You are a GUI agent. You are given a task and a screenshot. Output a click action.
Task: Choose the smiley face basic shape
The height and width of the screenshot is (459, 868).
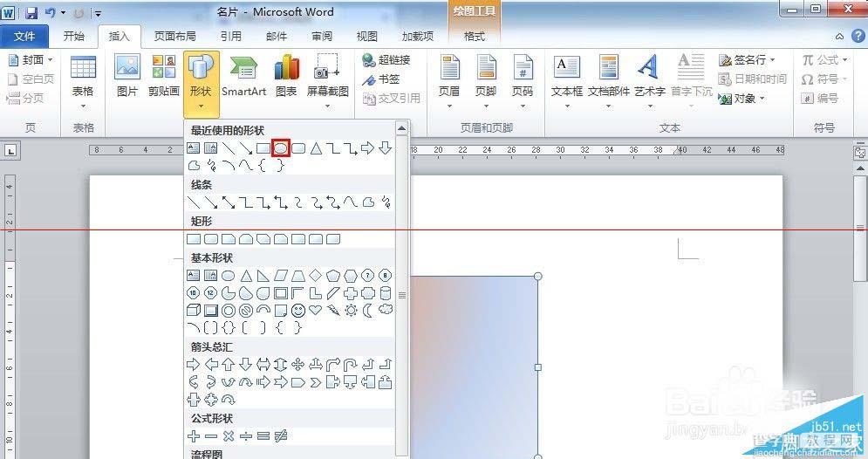click(298, 311)
